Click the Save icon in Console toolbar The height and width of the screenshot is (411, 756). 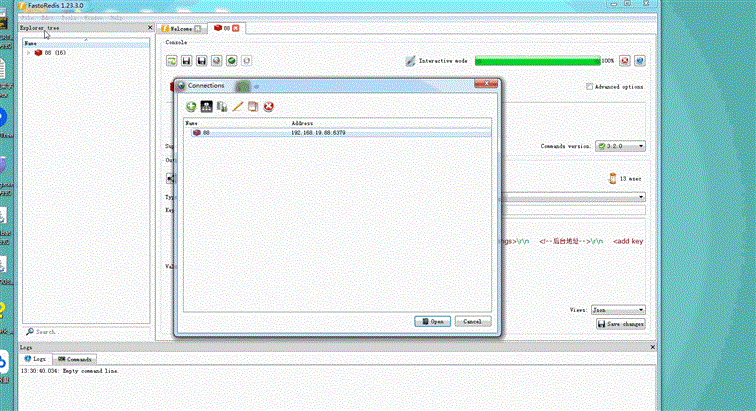187,61
